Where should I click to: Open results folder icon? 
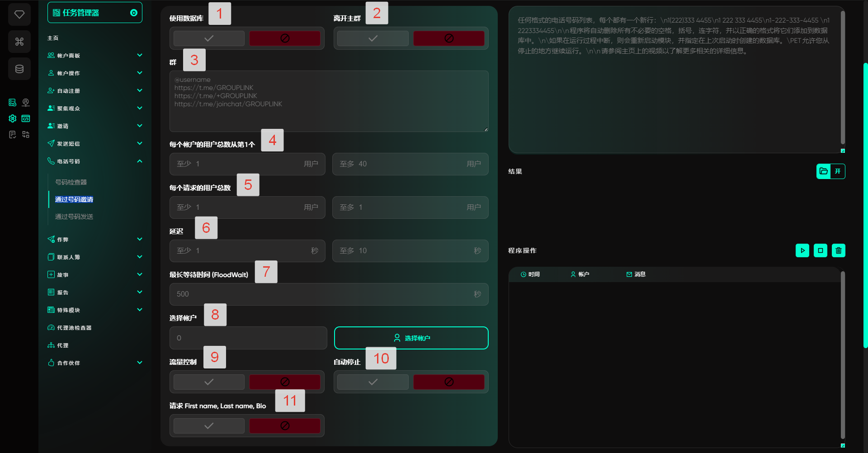tap(824, 171)
